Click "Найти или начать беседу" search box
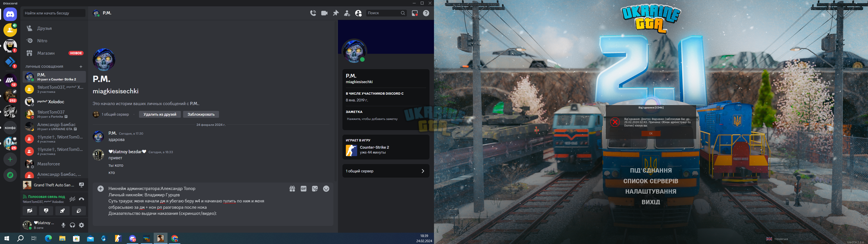Image resolution: width=868 pixels, height=244 pixels. click(54, 13)
